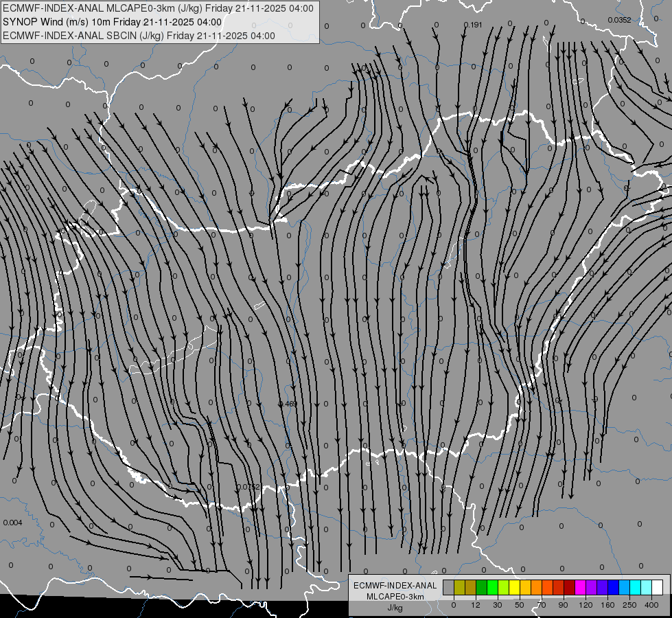Click the grey swatch in the legend
Image resolution: width=672 pixels, height=618 pixels.
(449, 587)
